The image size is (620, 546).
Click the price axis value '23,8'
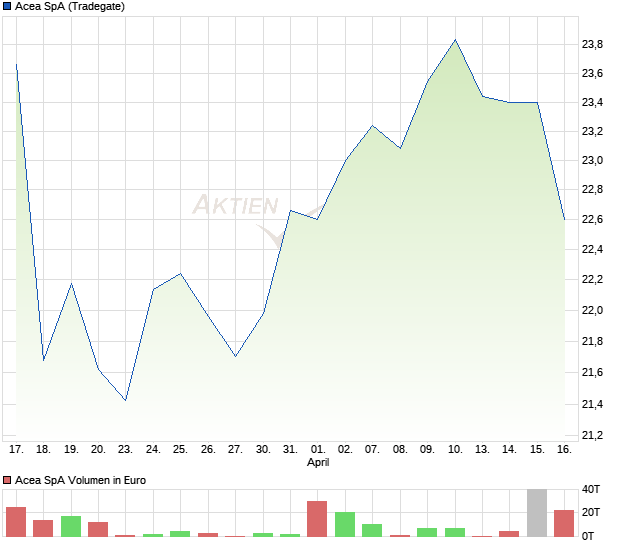point(592,44)
